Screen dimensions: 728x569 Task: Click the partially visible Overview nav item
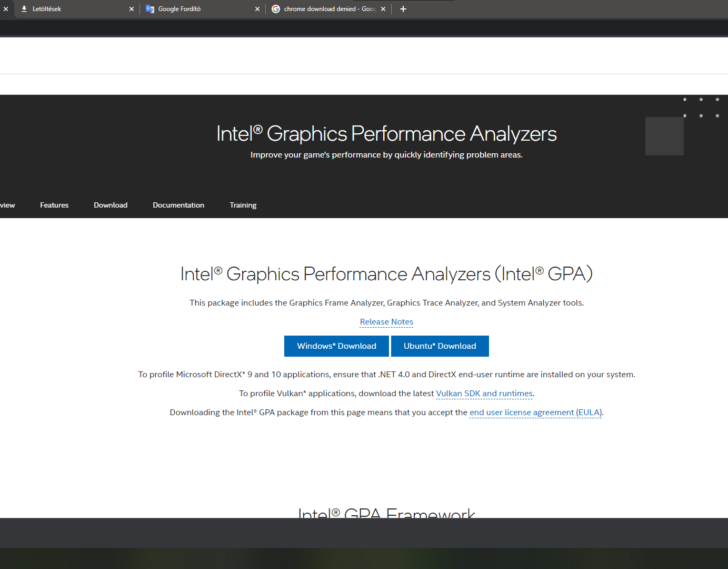pos(7,205)
